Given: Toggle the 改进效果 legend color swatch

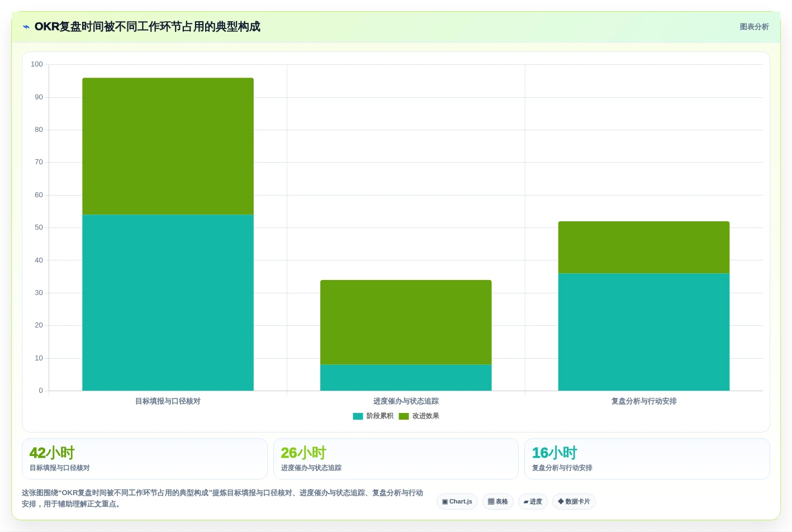Looking at the screenshot, I should 404,416.
